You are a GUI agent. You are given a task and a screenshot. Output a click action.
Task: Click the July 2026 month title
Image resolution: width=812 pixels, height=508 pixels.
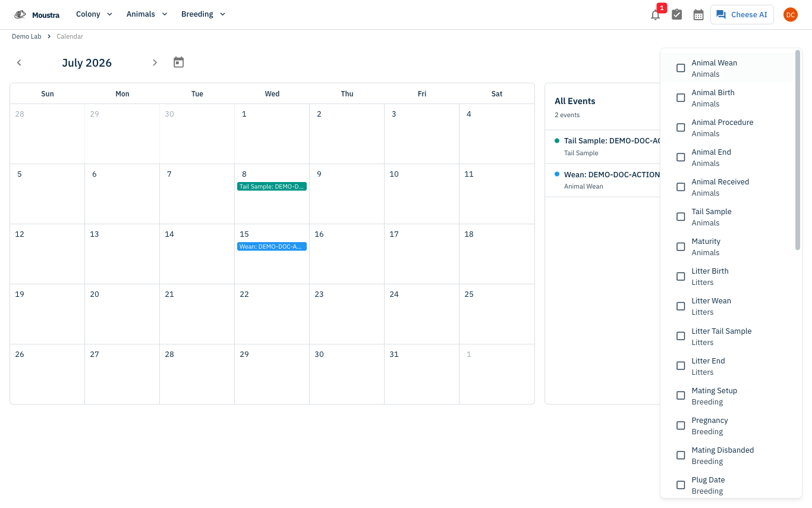pyautogui.click(x=87, y=62)
